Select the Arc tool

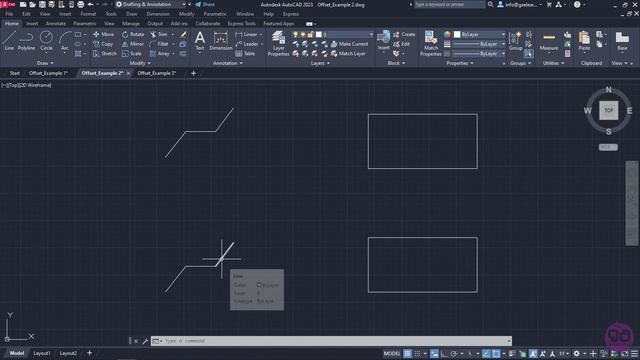(65, 41)
